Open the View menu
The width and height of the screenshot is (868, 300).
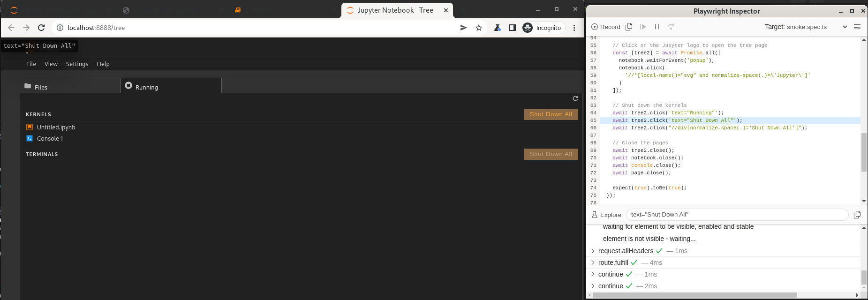[51, 64]
